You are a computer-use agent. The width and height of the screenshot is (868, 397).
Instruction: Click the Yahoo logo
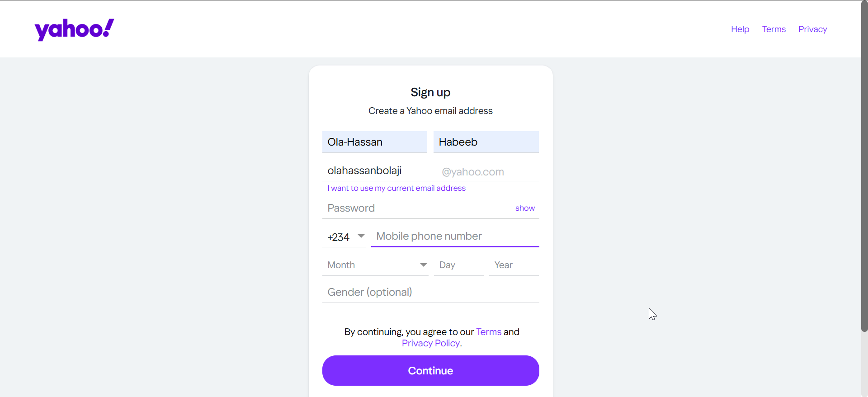tap(75, 29)
